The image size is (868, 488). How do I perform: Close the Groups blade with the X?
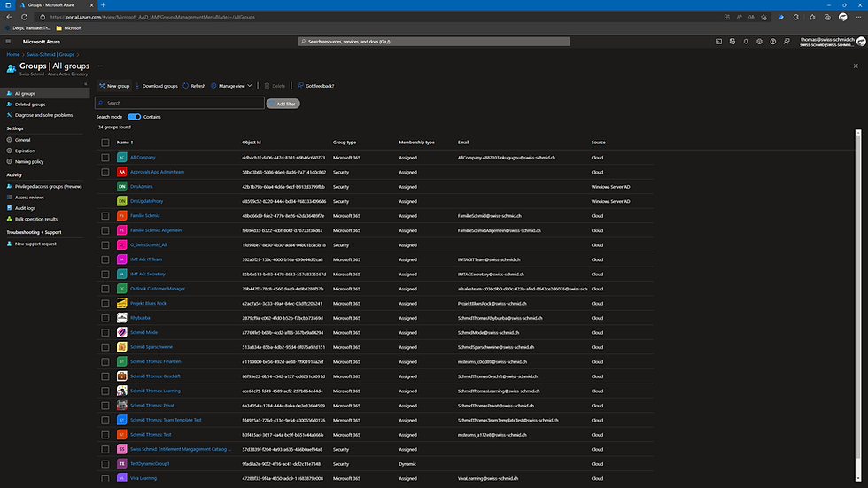(856, 66)
